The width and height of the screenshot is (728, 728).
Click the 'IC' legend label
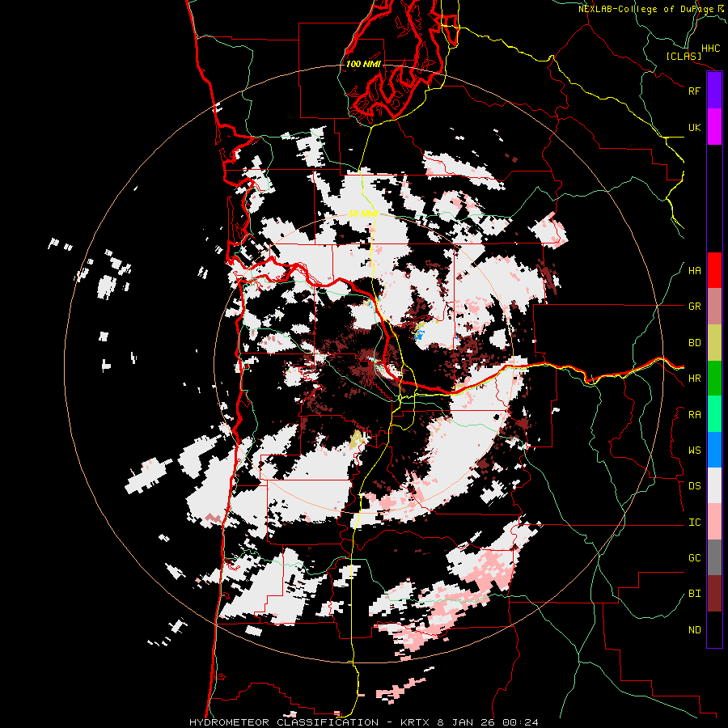coord(694,523)
